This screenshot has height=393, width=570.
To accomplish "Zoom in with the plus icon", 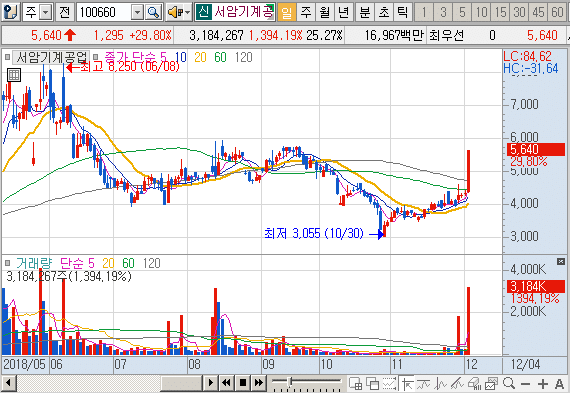I will pyautogui.click(x=542, y=384).
